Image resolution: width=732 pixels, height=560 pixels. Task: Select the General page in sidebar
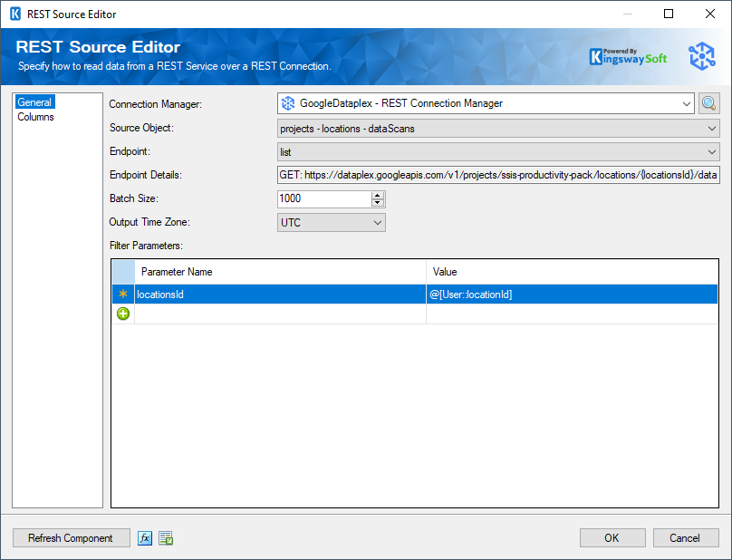click(34, 102)
